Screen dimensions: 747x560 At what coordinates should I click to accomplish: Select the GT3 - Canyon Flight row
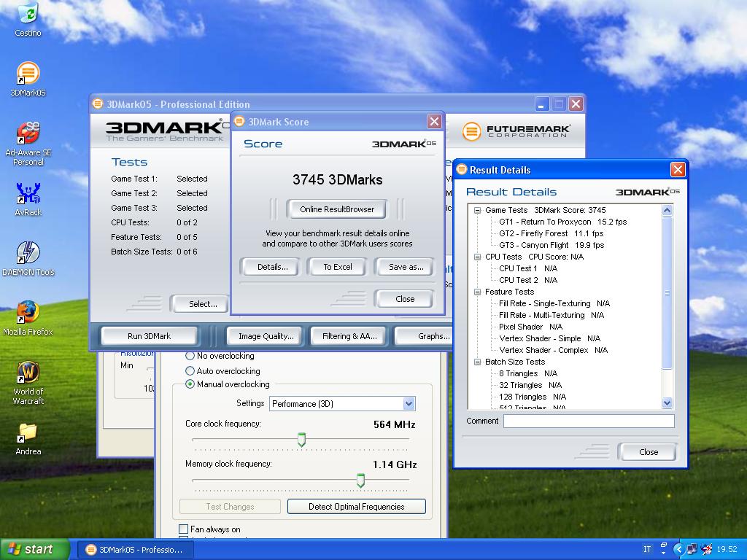point(551,245)
